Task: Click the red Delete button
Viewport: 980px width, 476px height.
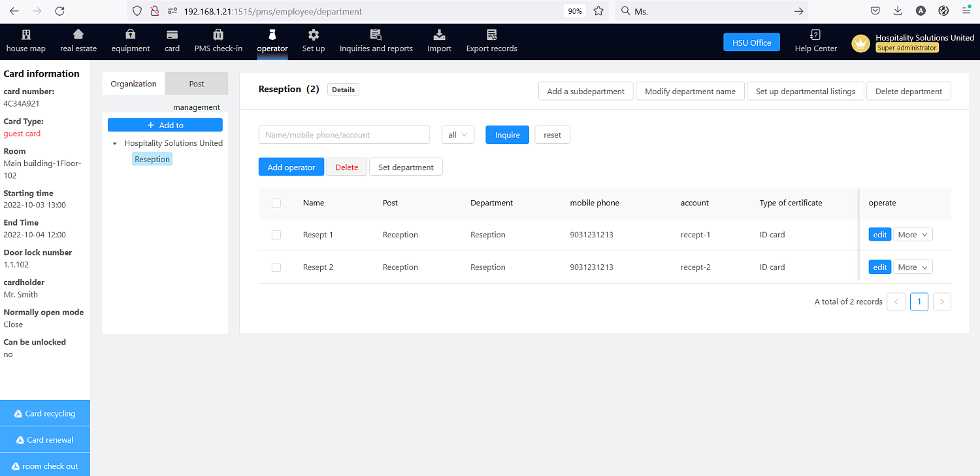Action: point(346,167)
